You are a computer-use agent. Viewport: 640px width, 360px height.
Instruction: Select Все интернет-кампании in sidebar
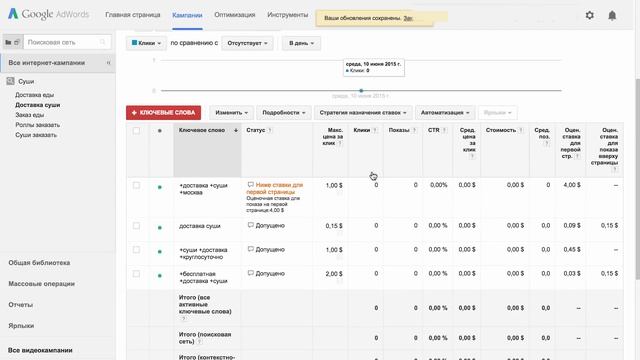tap(47, 63)
